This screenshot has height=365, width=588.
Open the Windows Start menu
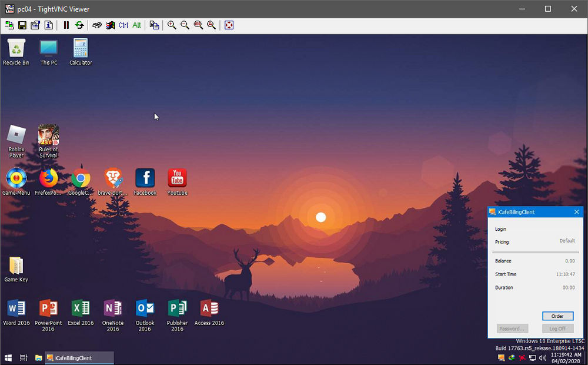pyautogui.click(x=8, y=357)
